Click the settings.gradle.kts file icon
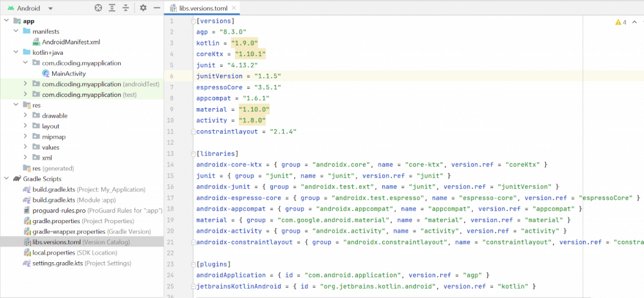The image size is (644, 298). [x=27, y=263]
